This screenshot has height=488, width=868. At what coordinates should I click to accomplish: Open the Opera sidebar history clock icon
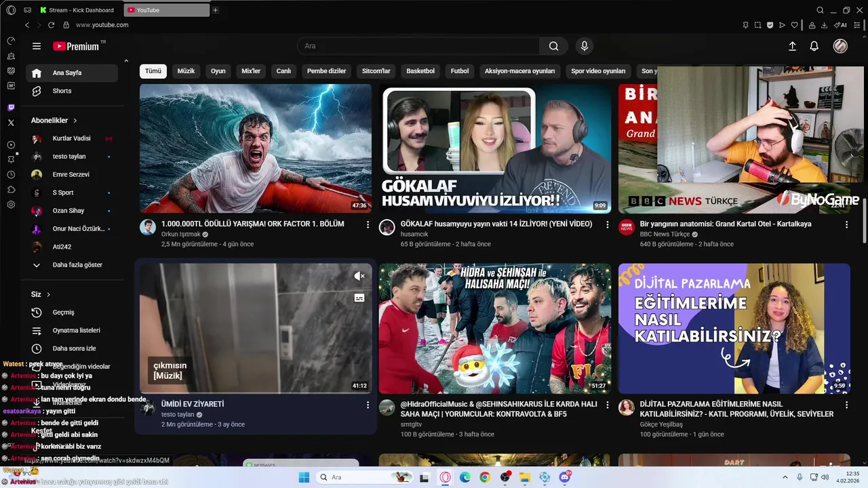[11, 174]
